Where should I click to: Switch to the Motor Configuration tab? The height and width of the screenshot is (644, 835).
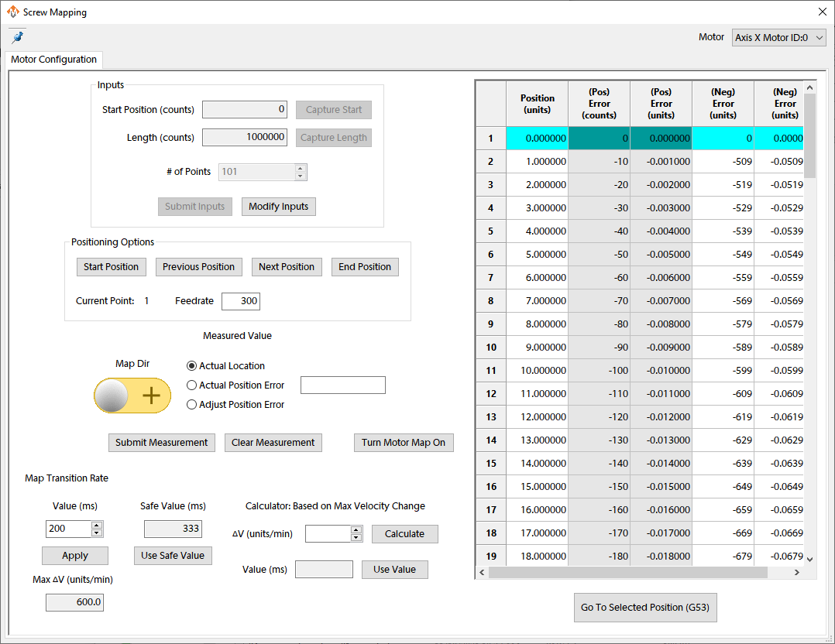click(x=53, y=59)
